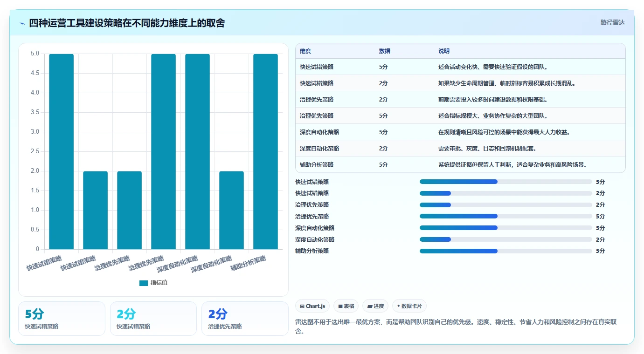Click the 0.5 y-axis tick label
The height and width of the screenshot is (354, 644).
pyautogui.click(x=34, y=230)
